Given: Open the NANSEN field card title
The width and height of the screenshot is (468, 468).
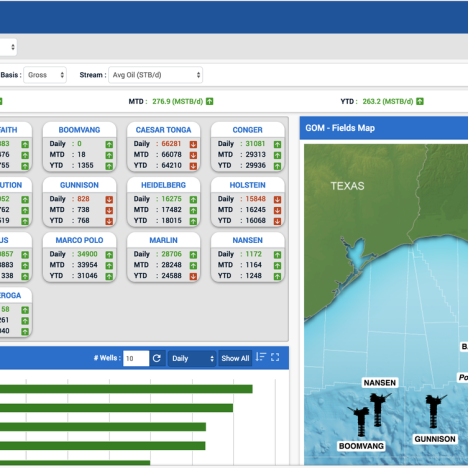Looking at the screenshot, I should (x=247, y=240).
